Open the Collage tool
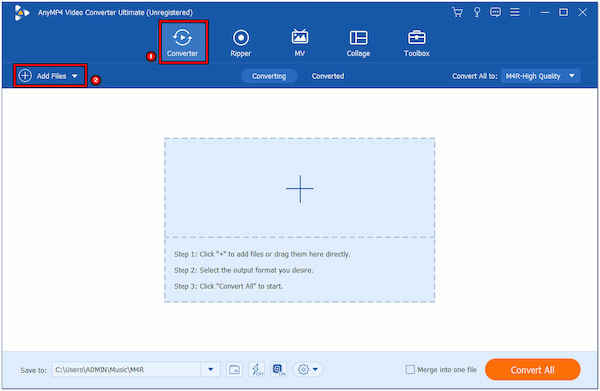Viewport: 600px width, 391px height. click(358, 43)
